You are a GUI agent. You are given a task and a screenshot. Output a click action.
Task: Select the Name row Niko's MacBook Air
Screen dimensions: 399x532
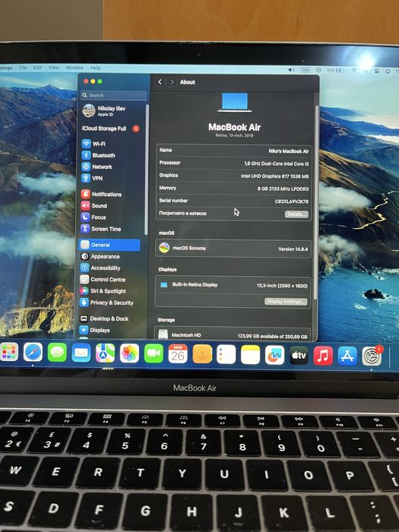coord(234,150)
